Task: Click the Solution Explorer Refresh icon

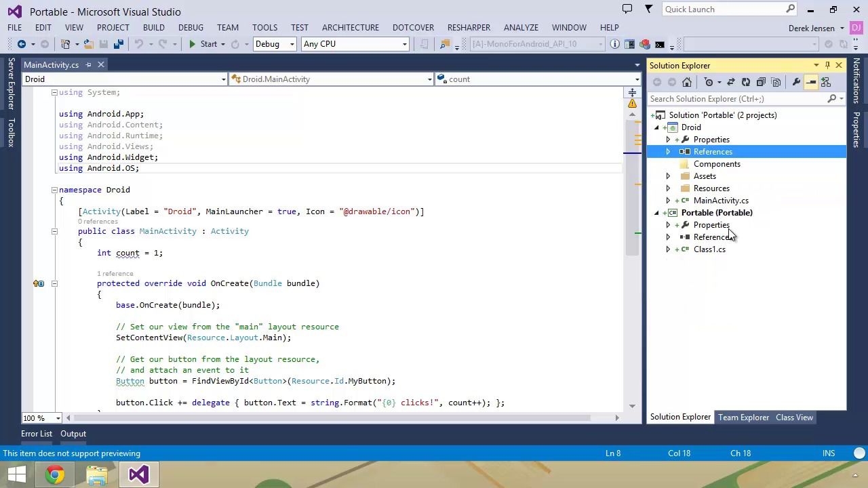Action: coord(745,82)
